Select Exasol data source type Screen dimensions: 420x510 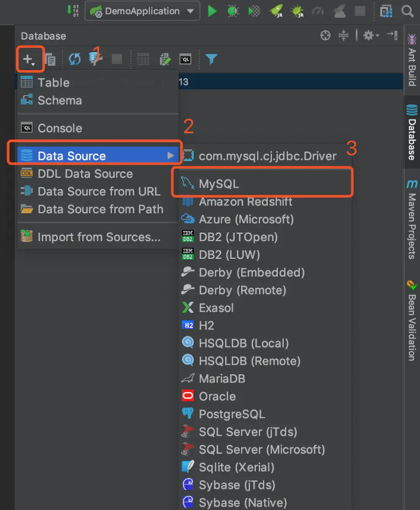click(265, 307)
